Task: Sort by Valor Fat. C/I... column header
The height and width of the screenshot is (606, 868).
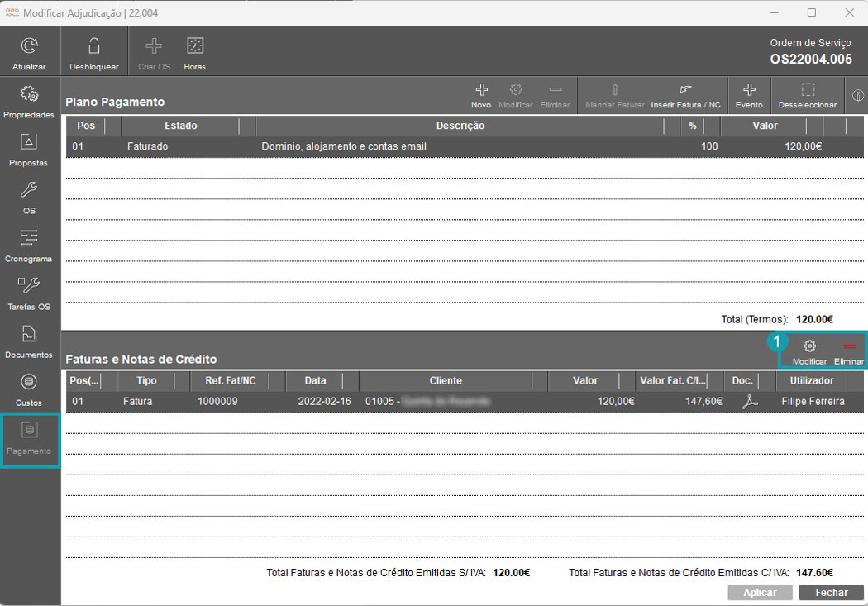Action: (672, 381)
